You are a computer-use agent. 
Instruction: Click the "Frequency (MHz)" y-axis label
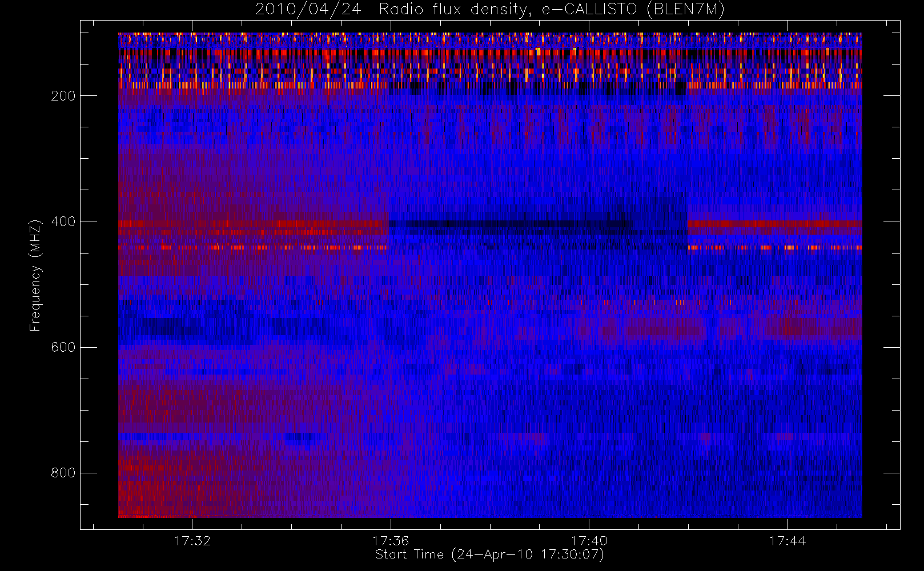click(x=35, y=275)
